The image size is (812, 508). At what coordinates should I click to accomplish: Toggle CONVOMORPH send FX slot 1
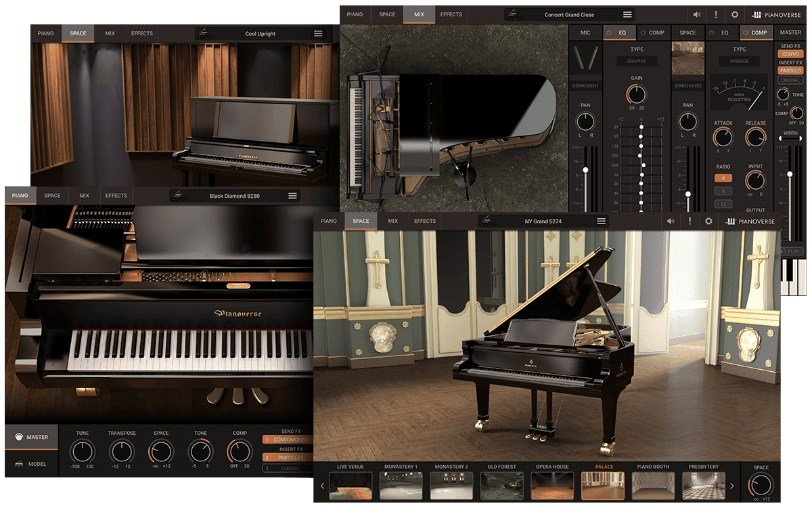288,440
